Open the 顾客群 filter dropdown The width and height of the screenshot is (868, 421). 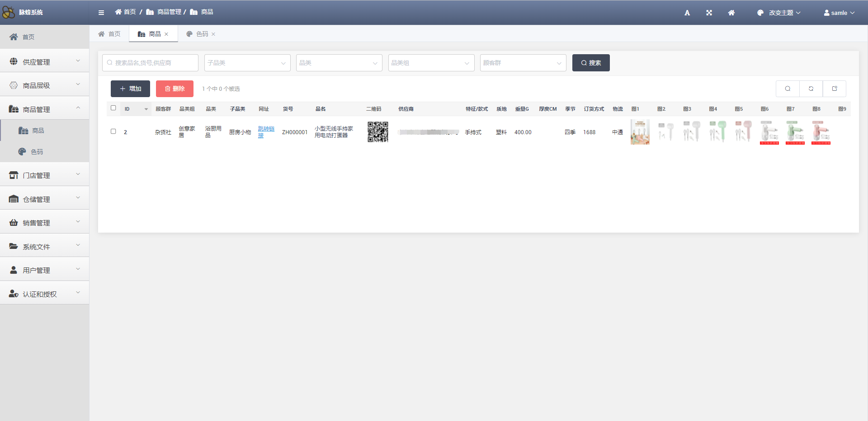point(523,63)
